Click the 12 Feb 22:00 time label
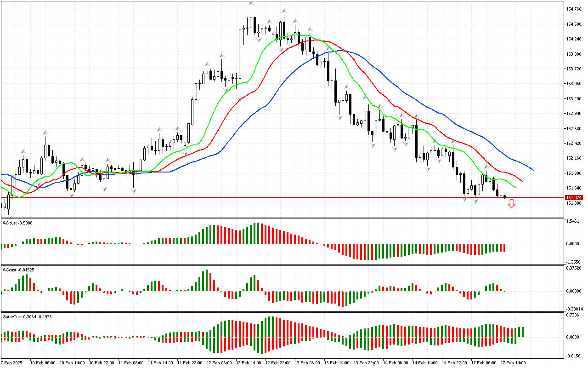 point(279,362)
